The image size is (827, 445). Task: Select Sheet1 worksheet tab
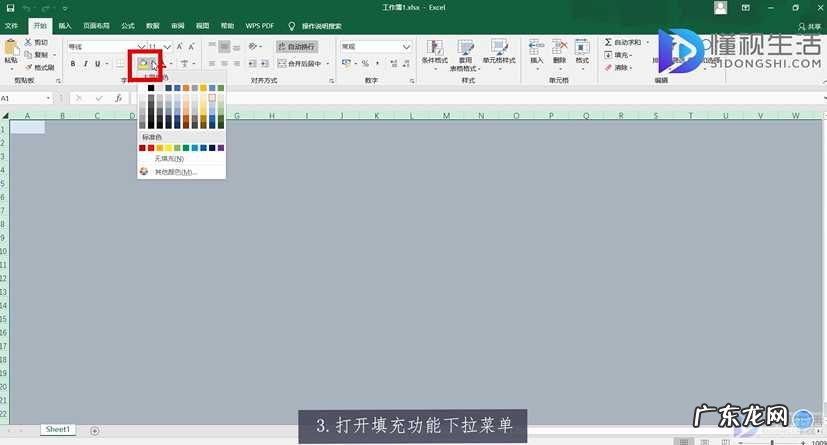(58, 430)
